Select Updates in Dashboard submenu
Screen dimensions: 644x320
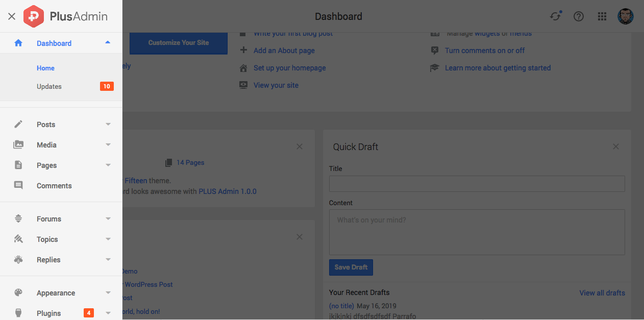click(49, 87)
